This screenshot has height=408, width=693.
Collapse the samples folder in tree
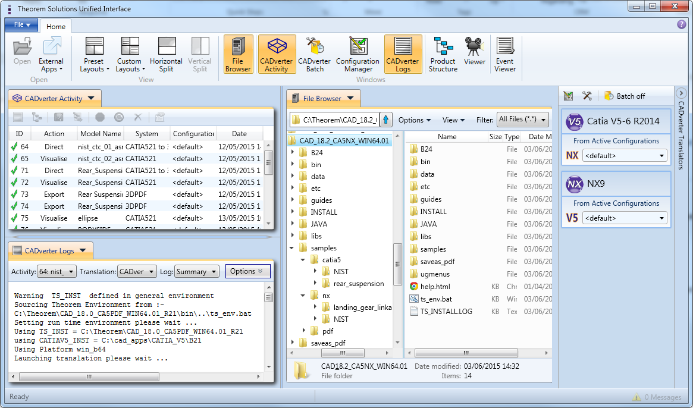point(293,248)
